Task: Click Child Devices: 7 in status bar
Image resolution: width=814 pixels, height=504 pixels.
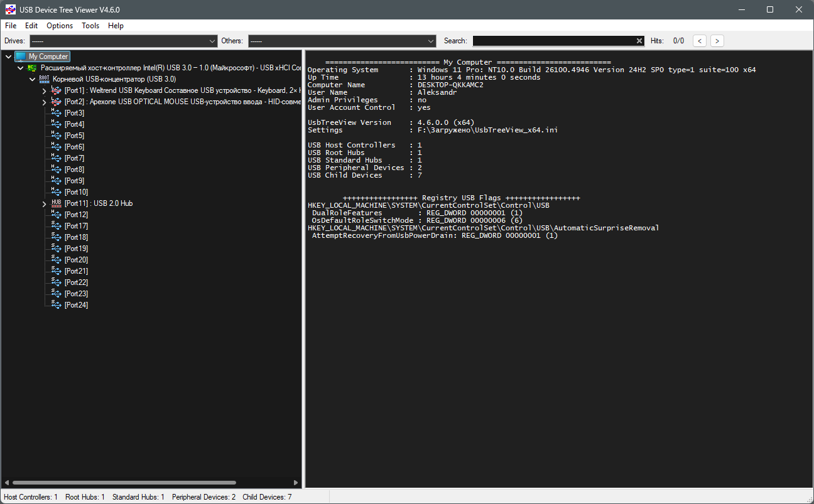Action: coord(267,497)
